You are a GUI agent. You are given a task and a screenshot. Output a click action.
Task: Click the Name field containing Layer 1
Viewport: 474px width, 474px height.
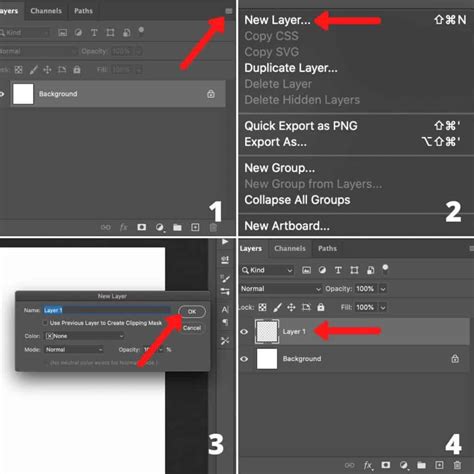107,310
